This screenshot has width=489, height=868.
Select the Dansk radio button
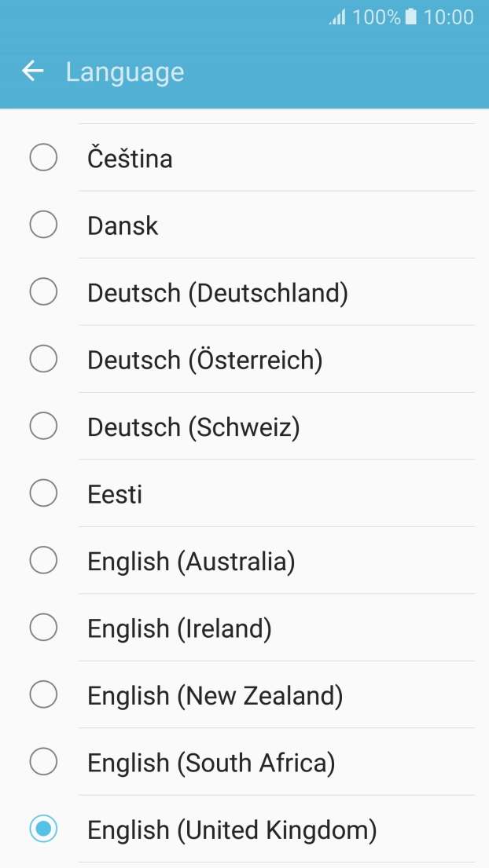point(43,224)
